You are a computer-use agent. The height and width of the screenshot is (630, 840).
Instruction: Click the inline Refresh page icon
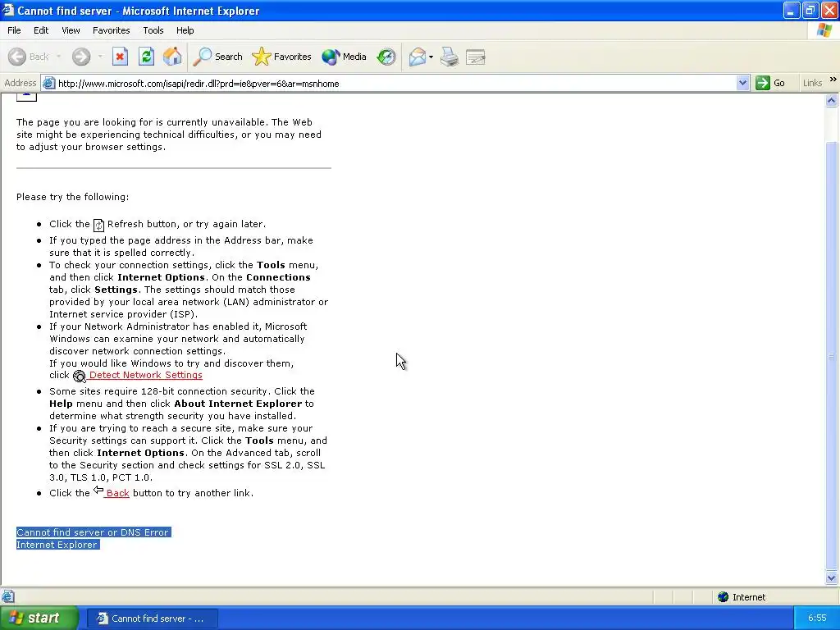[98, 225]
